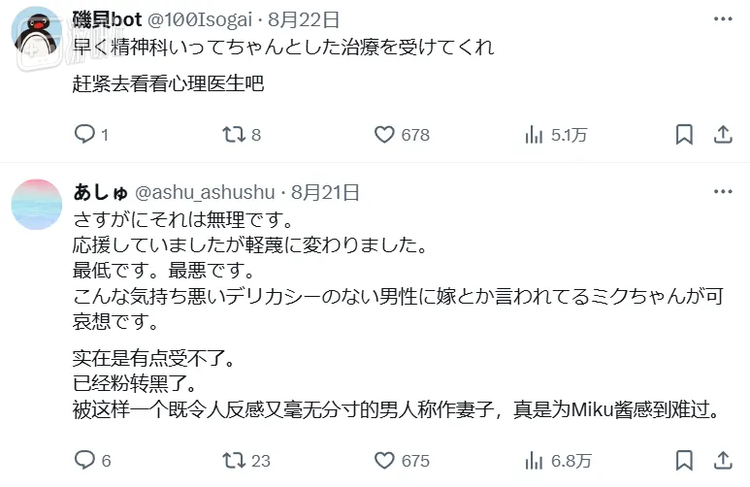Visit the @100Isogai profile handle
750x487 pixels.
[200, 20]
